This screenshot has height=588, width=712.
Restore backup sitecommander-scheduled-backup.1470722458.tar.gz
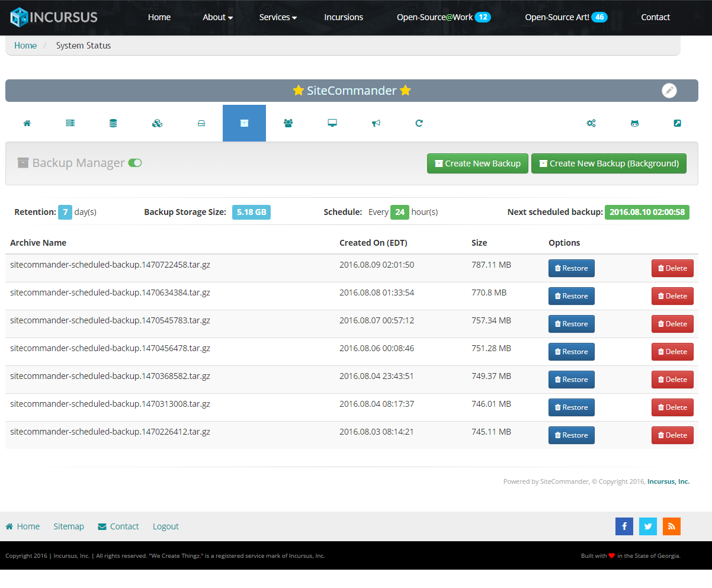click(571, 268)
